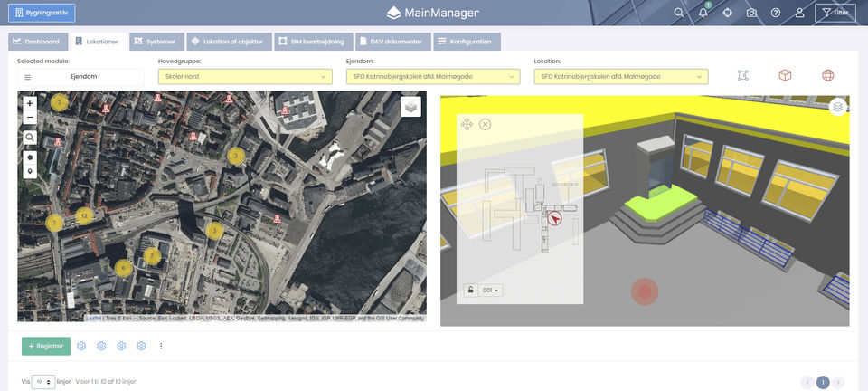The width and height of the screenshot is (868, 391).
Task: Click the red 3D cube view icon
Action: [785, 75]
